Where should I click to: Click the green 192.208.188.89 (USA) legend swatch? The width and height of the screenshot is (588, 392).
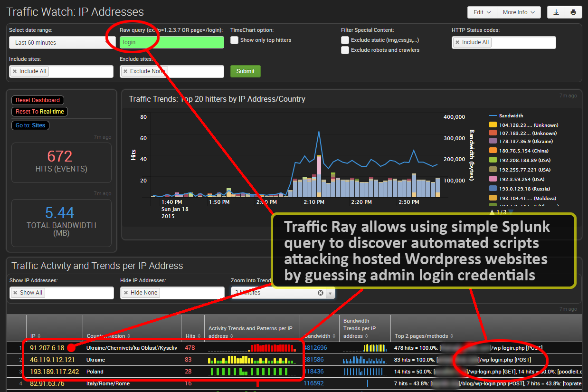(493, 160)
